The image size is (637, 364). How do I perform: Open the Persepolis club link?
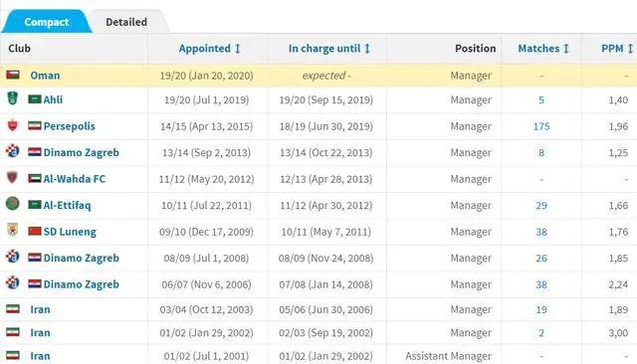click(x=69, y=126)
